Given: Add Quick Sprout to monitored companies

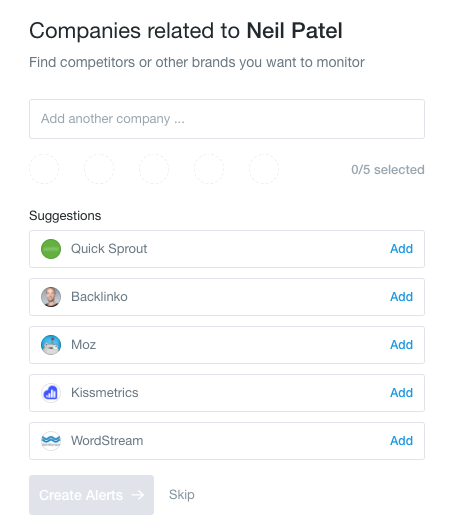Looking at the screenshot, I should (x=401, y=249).
